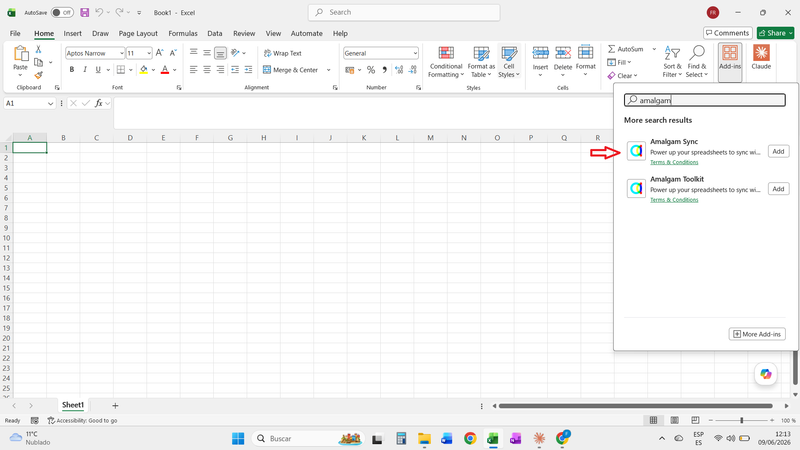Expand the Name Box dropdown
Image resolution: width=800 pixels, height=450 pixels.
[x=50, y=104]
